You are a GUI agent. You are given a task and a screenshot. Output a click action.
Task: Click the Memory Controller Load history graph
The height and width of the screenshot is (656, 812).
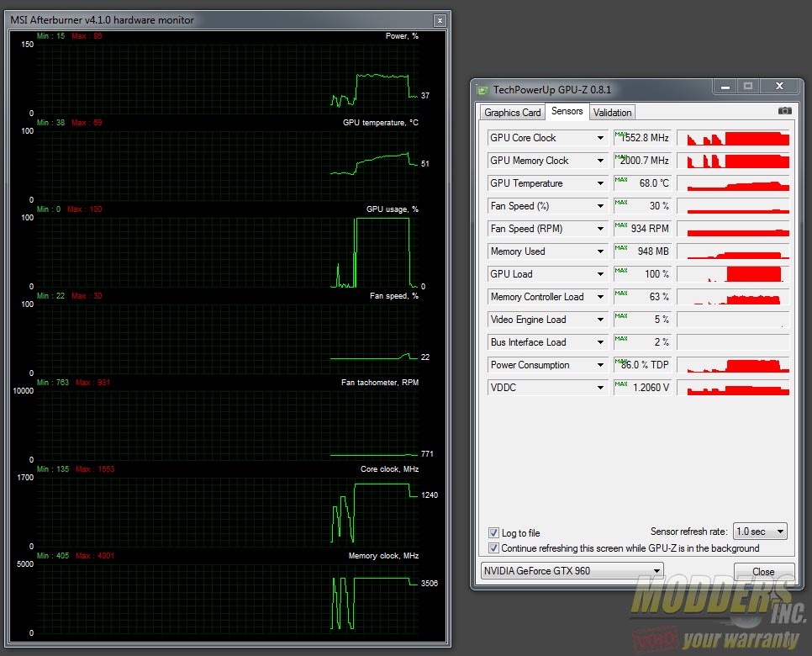point(733,297)
